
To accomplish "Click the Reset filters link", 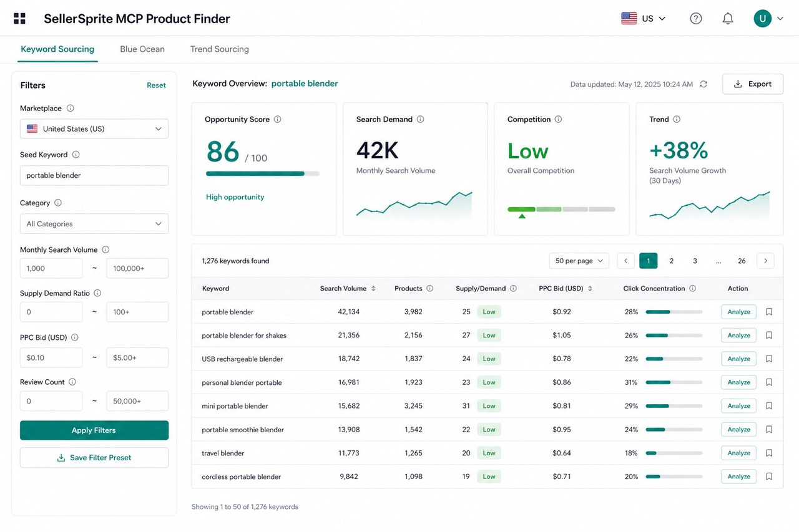I will [x=156, y=85].
